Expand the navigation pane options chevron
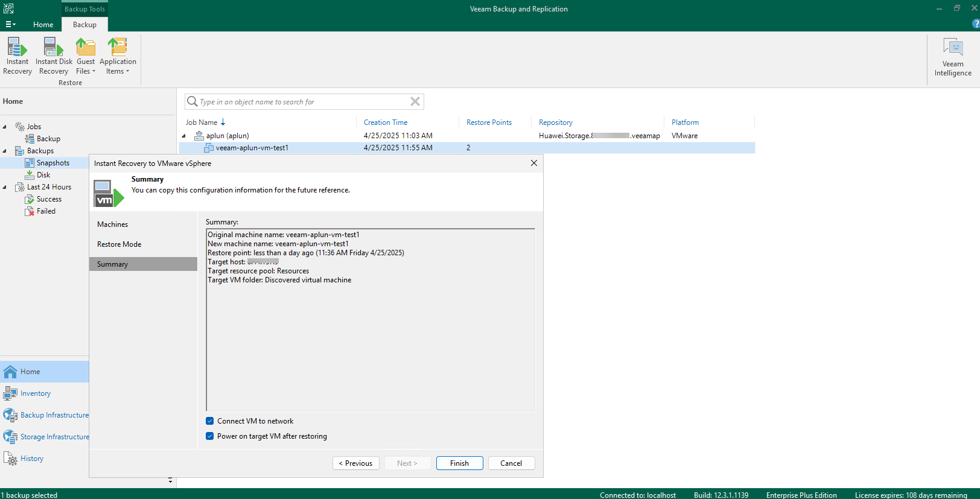Viewport: 980px width, 499px height. coord(170,480)
